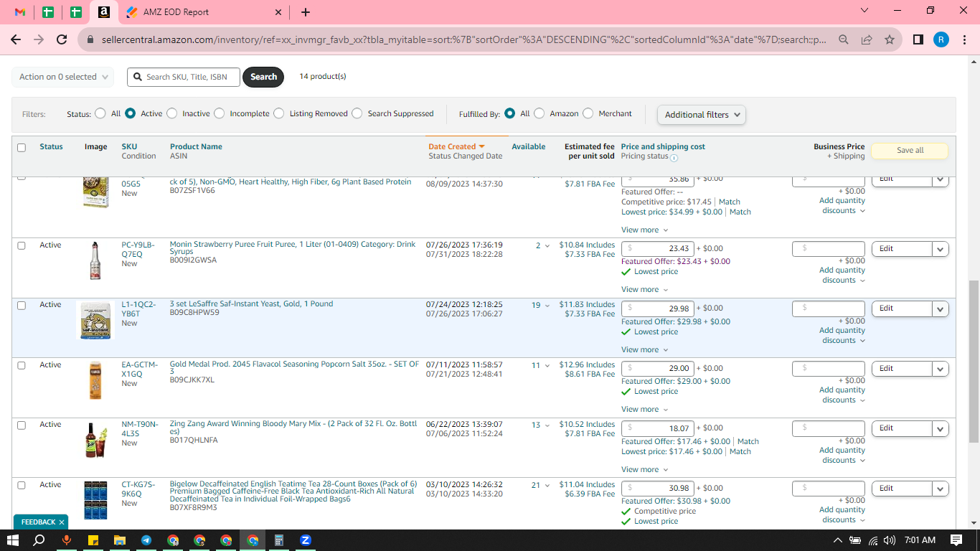Click the Save all button
Viewport: 980px width, 551px height.
(x=910, y=151)
